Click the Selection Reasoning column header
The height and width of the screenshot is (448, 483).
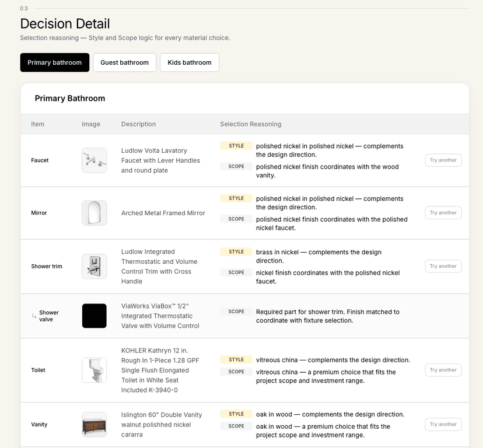coord(250,124)
